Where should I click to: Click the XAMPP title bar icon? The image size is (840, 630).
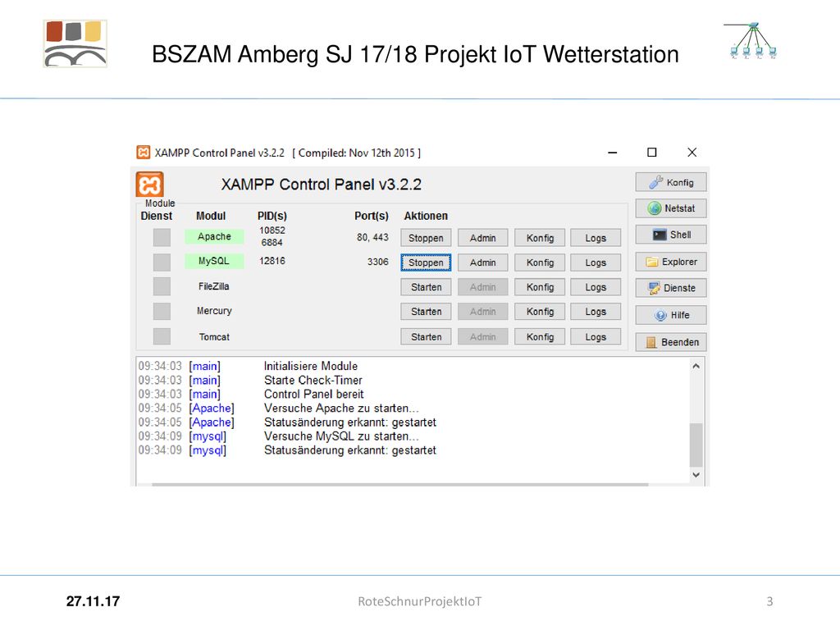tap(143, 153)
